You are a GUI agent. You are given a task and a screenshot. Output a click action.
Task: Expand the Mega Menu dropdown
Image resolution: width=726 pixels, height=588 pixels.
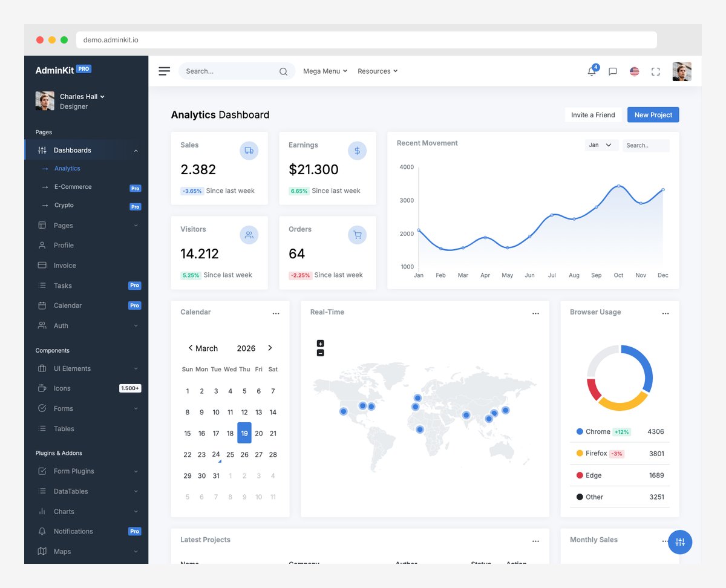[324, 71]
